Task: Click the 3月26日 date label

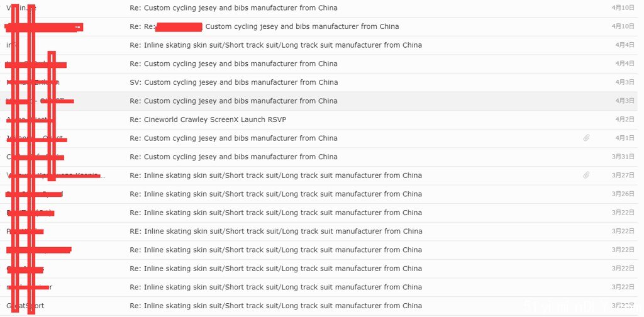Action: tap(623, 194)
